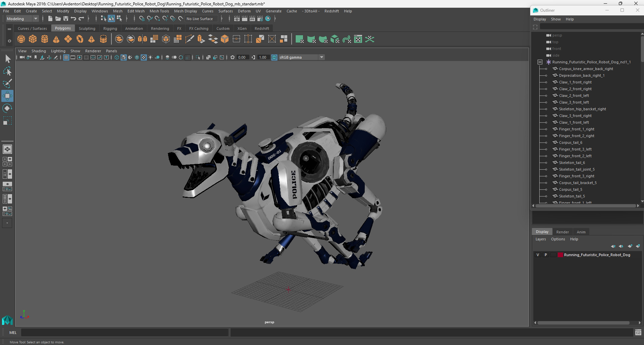Toggle snap to curves

pyautogui.click(x=150, y=19)
